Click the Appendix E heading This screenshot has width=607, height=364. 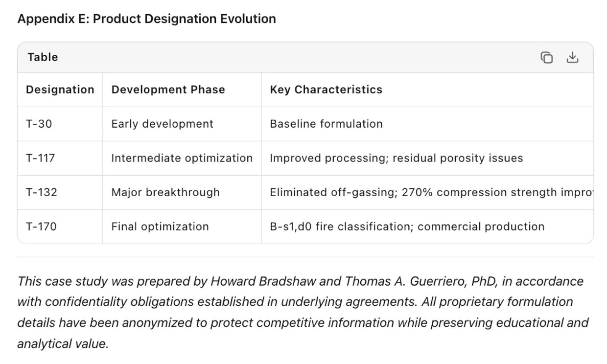pos(146,19)
